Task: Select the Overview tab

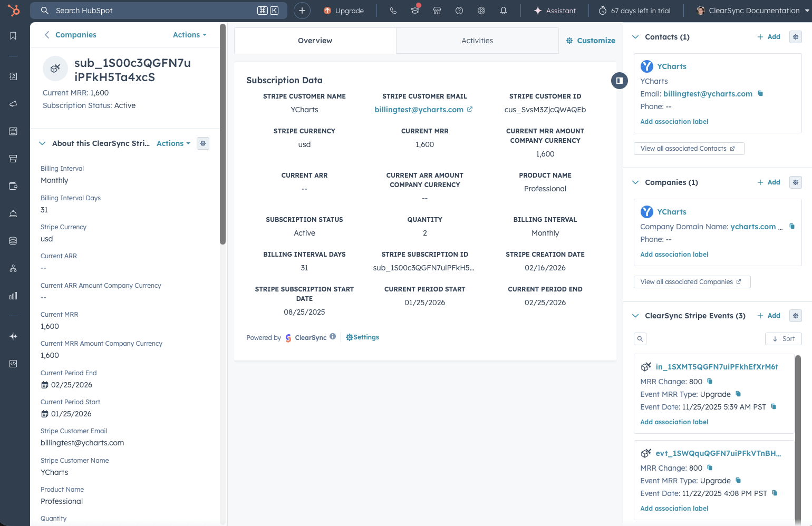Action: 315,41
